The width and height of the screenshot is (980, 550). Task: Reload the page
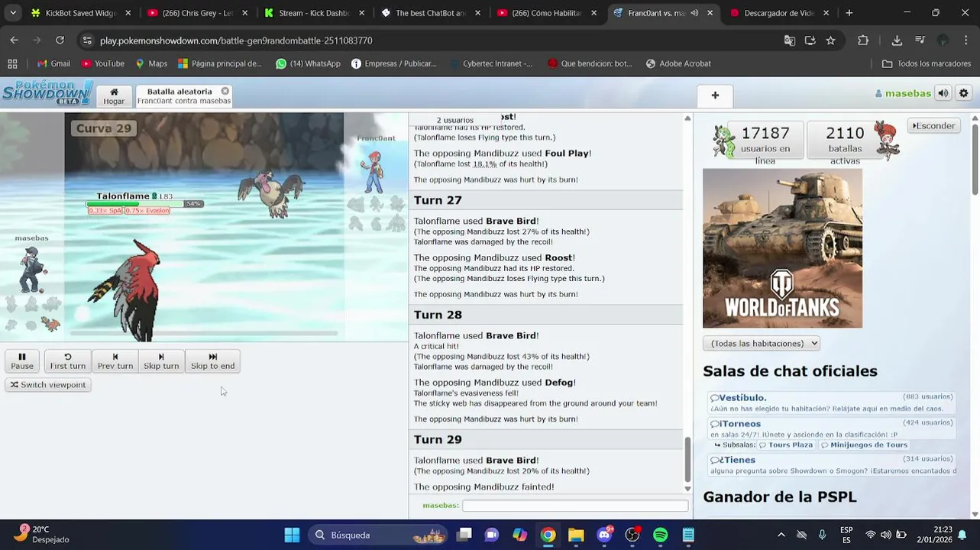click(60, 40)
